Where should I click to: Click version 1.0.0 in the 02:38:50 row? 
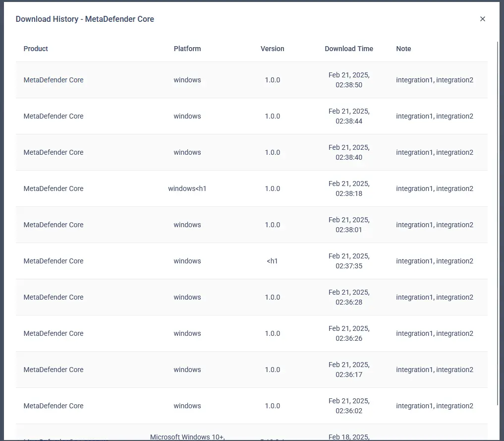click(x=272, y=80)
